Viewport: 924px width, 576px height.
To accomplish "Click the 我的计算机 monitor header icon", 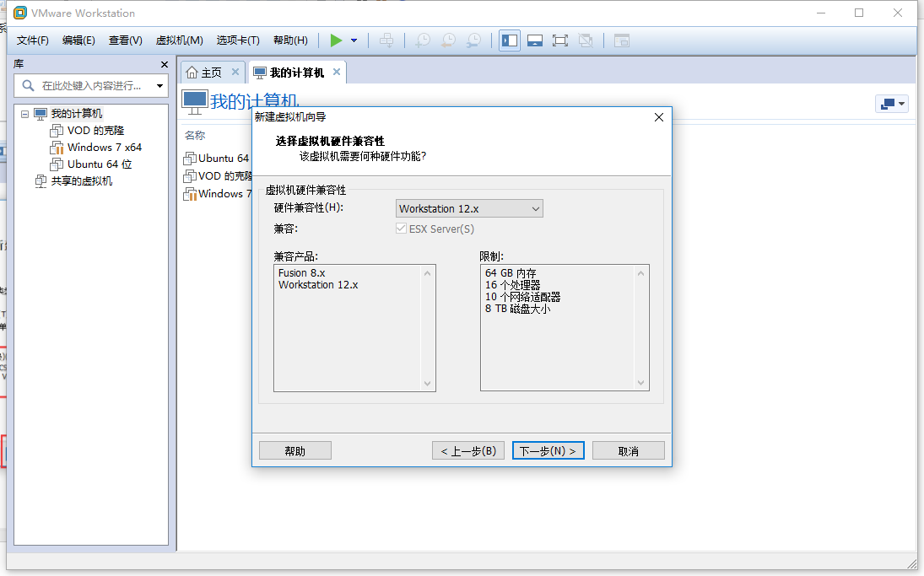I will point(194,101).
